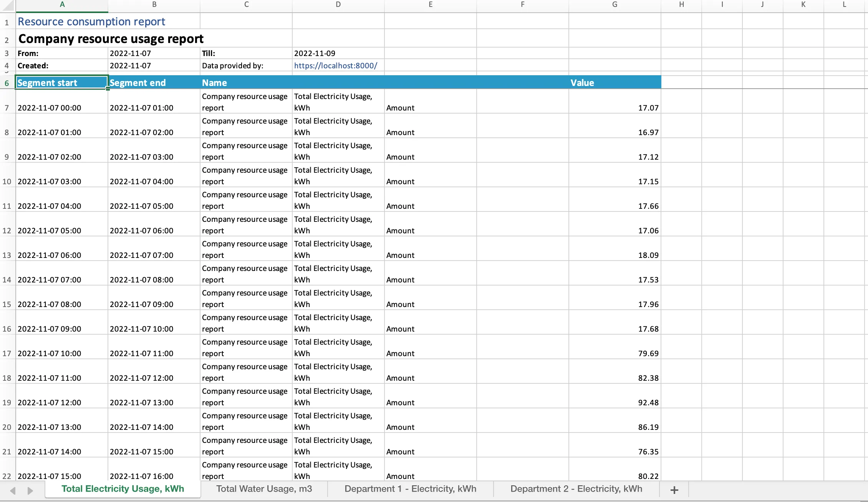
Task: Select column D header
Action: pyautogui.click(x=338, y=5)
